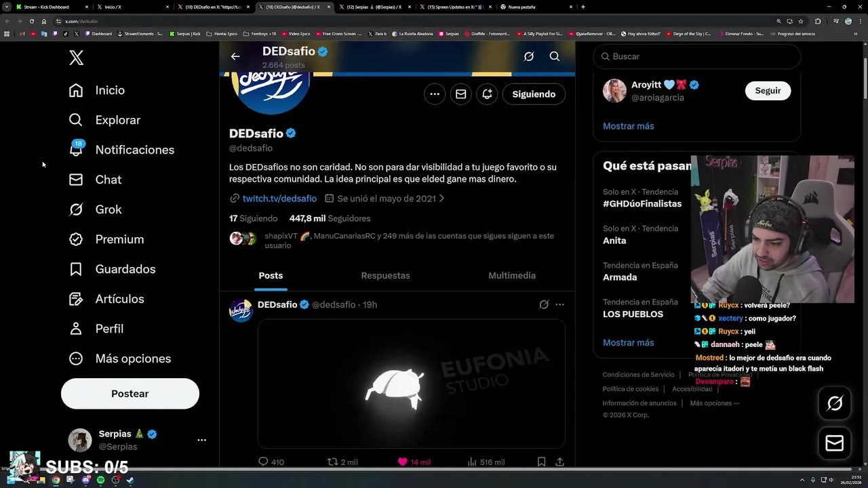868x488 pixels.
Task: Click the Chrome icon in the taskbar
Action: [56, 480]
